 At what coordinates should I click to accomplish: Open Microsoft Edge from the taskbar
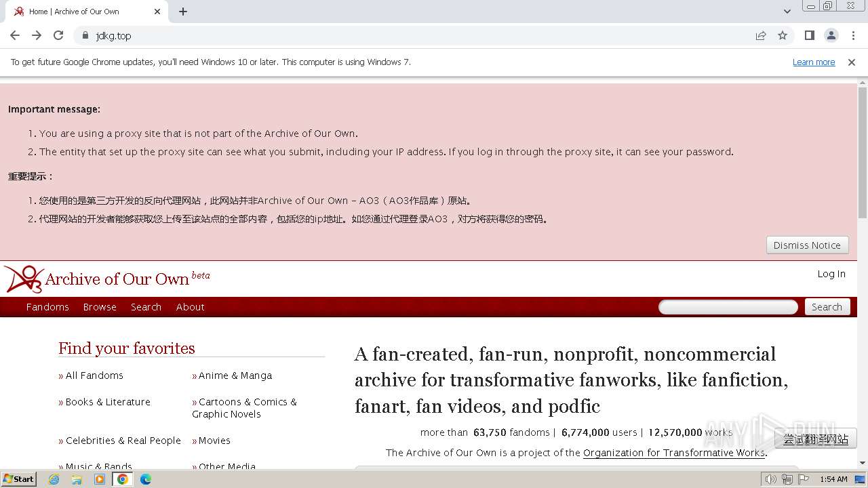[x=146, y=479]
